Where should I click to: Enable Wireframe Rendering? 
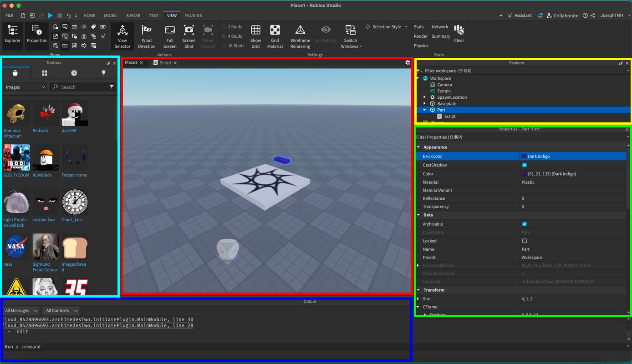click(300, 36)
